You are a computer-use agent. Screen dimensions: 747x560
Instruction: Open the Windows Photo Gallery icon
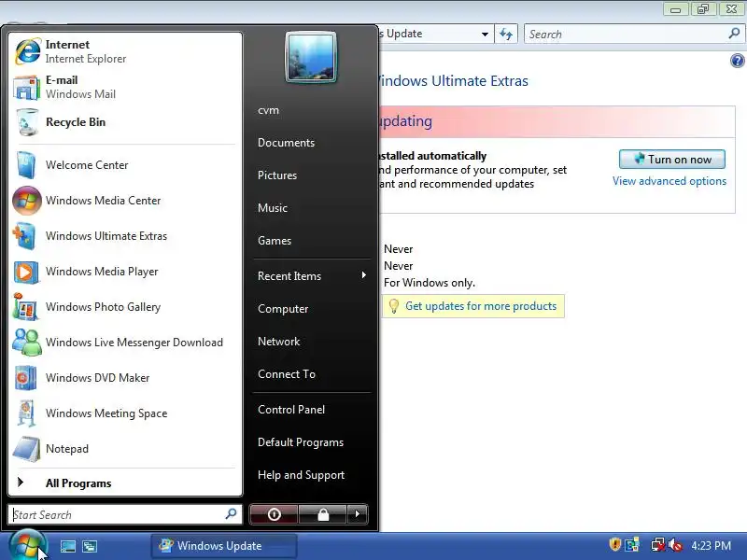point(27,307)
